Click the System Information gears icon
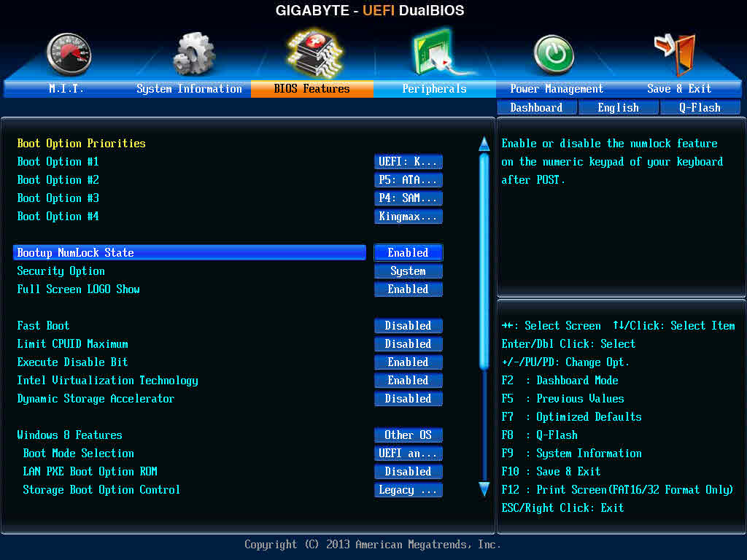 point(193,54)
